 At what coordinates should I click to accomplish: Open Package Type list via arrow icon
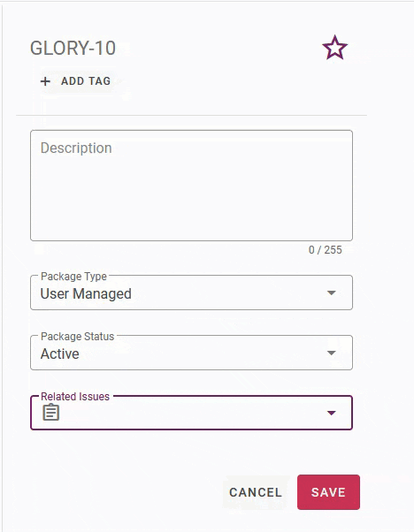(x=331, y=293)
